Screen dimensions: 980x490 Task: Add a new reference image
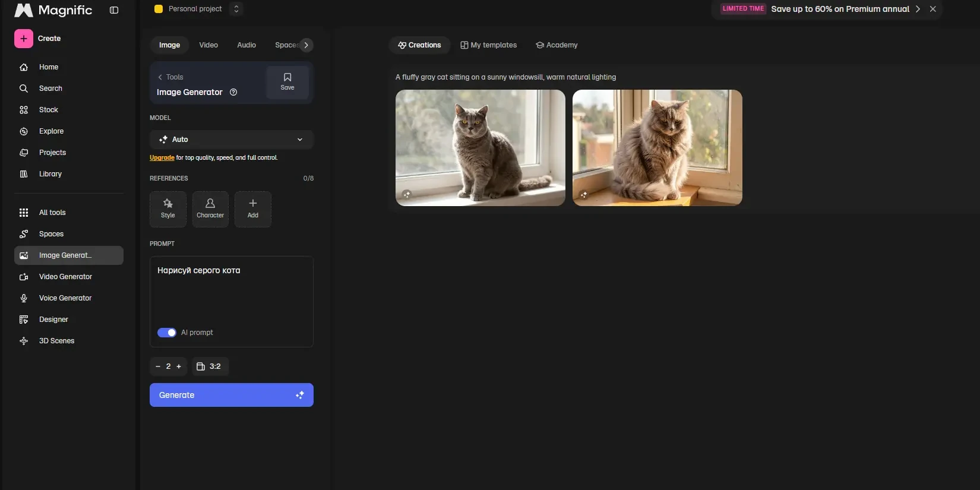(253, 209)
